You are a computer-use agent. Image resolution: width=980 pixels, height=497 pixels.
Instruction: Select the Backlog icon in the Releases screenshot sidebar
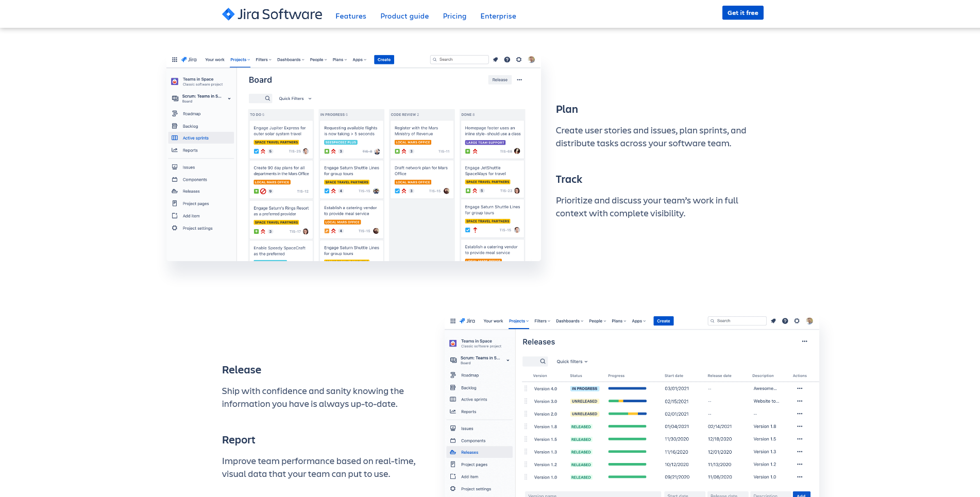click(x=453, y=388)
